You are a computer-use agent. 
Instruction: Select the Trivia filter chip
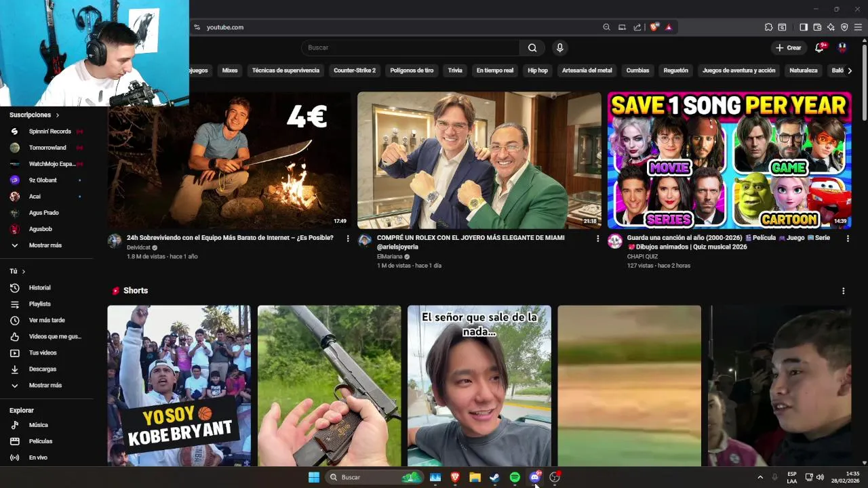click(x=455, y=70)
